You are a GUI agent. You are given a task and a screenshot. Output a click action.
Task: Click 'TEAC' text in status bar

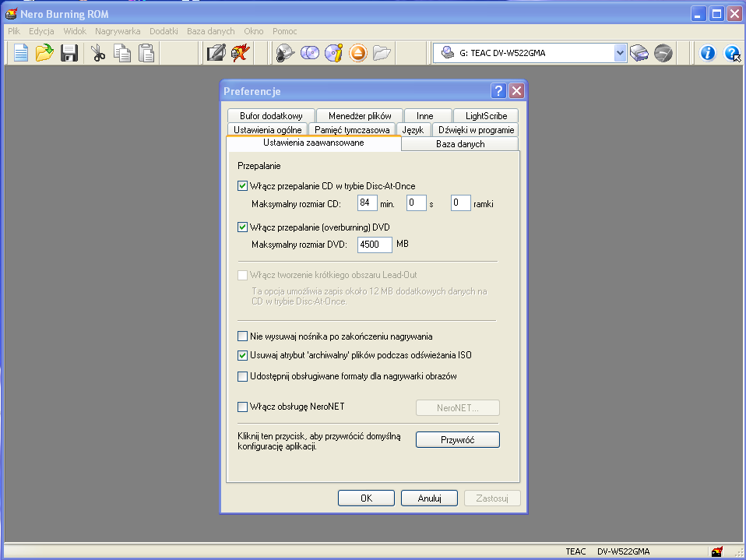tap(575, 551)
